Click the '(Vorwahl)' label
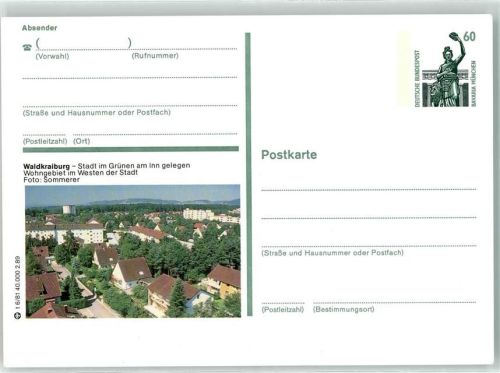 [x=52, y=56]
